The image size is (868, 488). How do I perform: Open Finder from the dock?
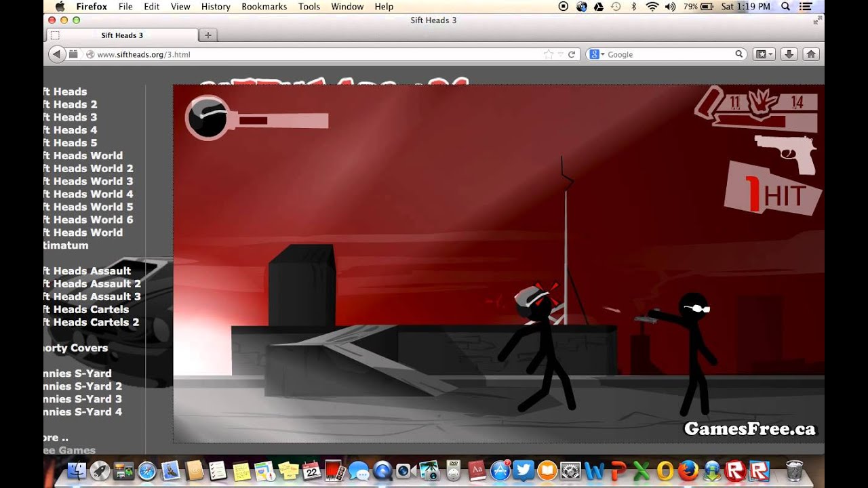pos(78,470)
